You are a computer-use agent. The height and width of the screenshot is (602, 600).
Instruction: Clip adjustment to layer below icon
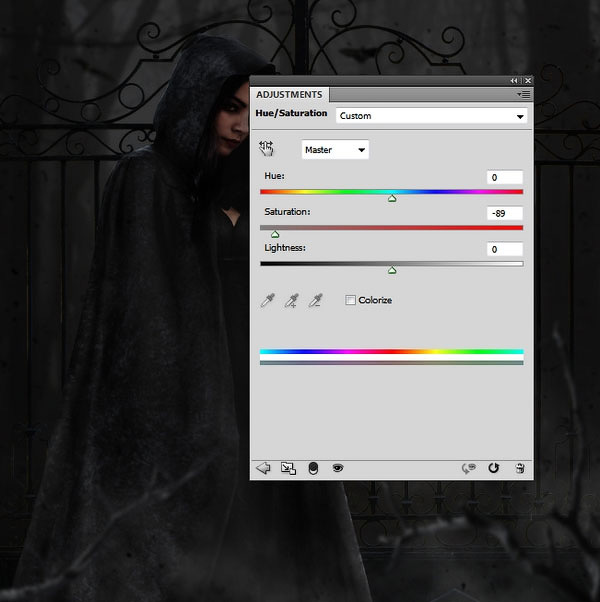(x=313, y=468)
